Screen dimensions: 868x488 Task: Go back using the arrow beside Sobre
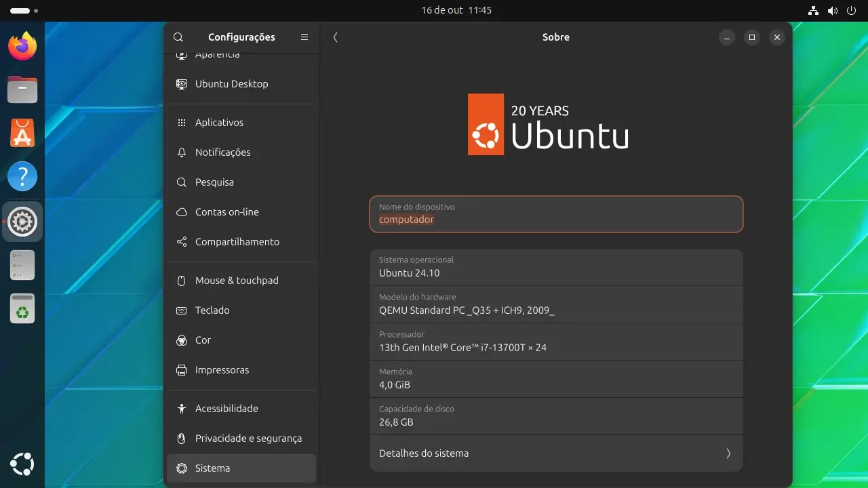(x=335, y=37)
